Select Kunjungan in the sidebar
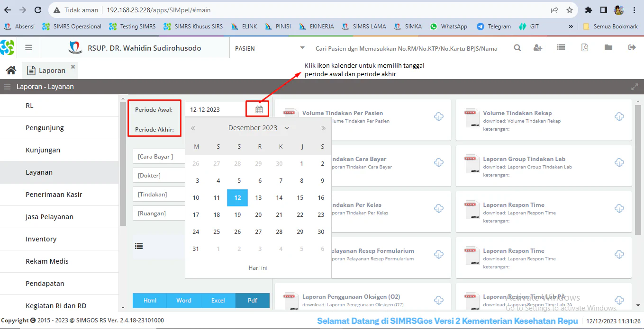The height and width of the screenshot is (329, 644). 59,150
